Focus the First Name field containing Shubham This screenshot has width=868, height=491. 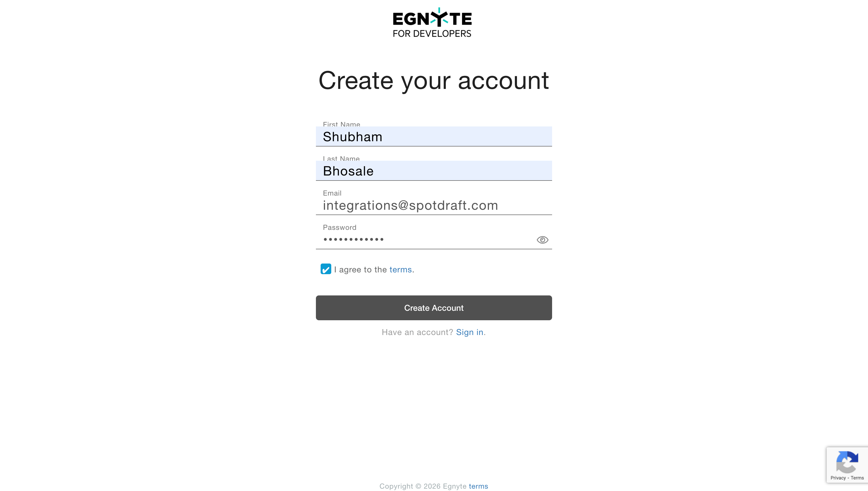pos(433,136)
